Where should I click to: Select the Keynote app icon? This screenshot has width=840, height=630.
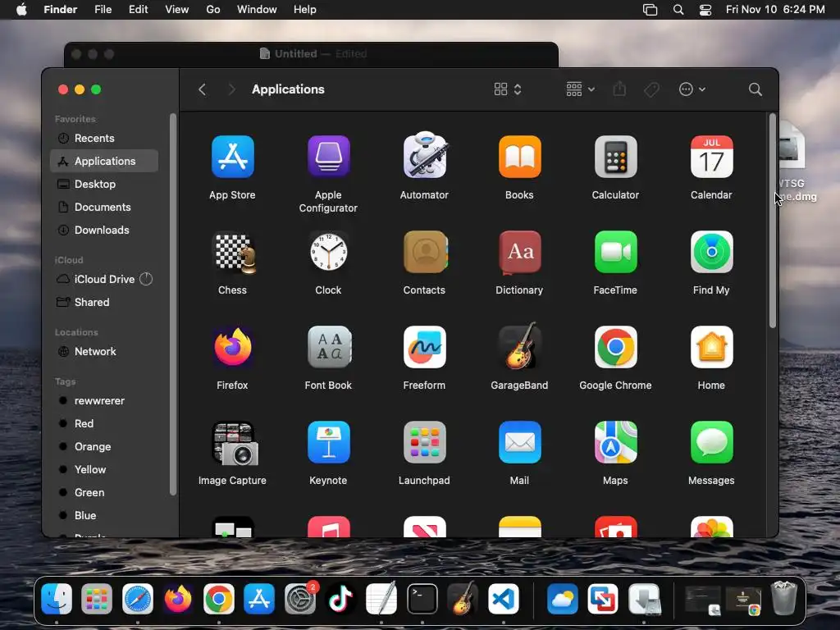tap(328, 442)
